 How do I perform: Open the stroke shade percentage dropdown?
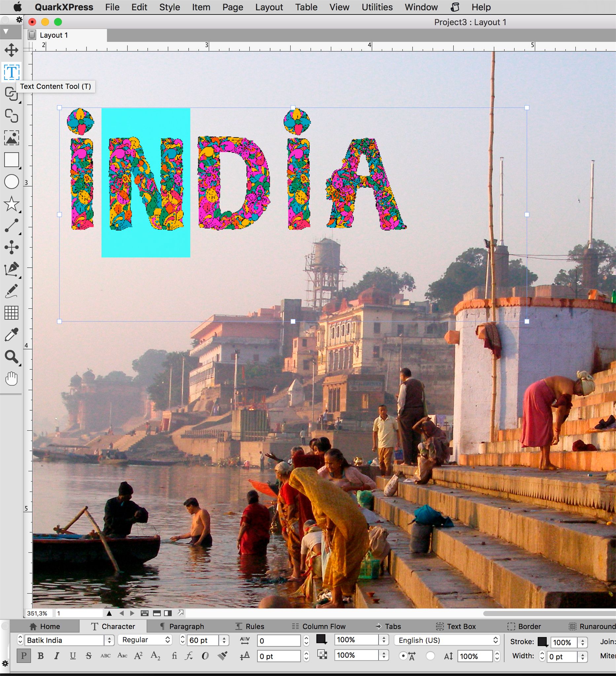(583, 642)
